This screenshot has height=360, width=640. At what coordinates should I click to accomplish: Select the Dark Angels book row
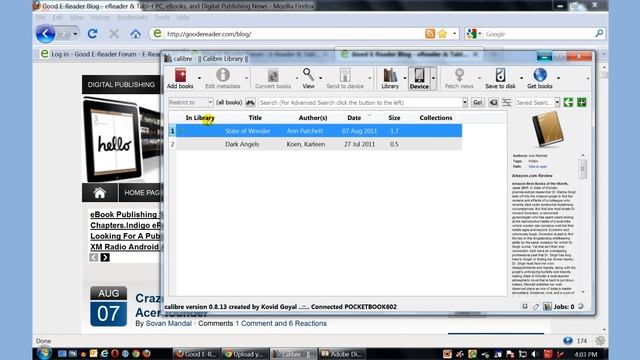pyautogui.click(x=315, y=144)
